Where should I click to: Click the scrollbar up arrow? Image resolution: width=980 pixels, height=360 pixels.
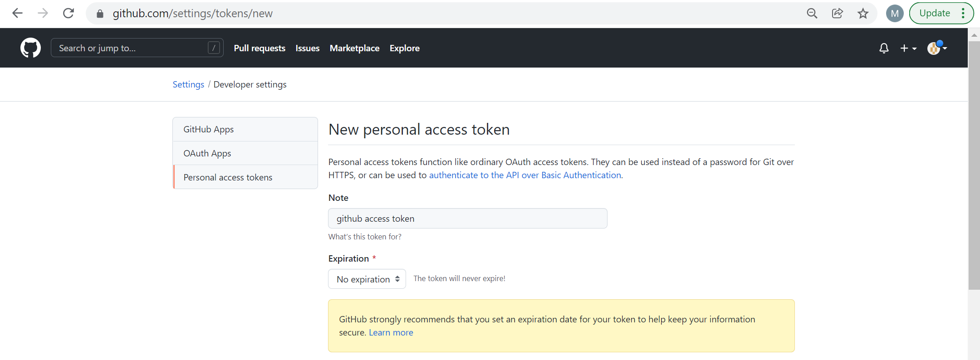[x=974, y=35]
